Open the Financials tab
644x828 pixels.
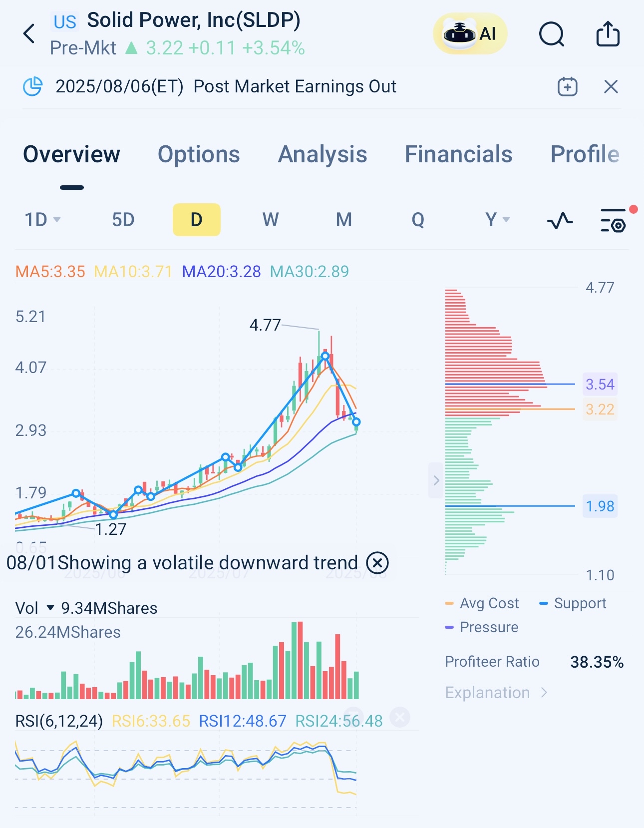458,154
